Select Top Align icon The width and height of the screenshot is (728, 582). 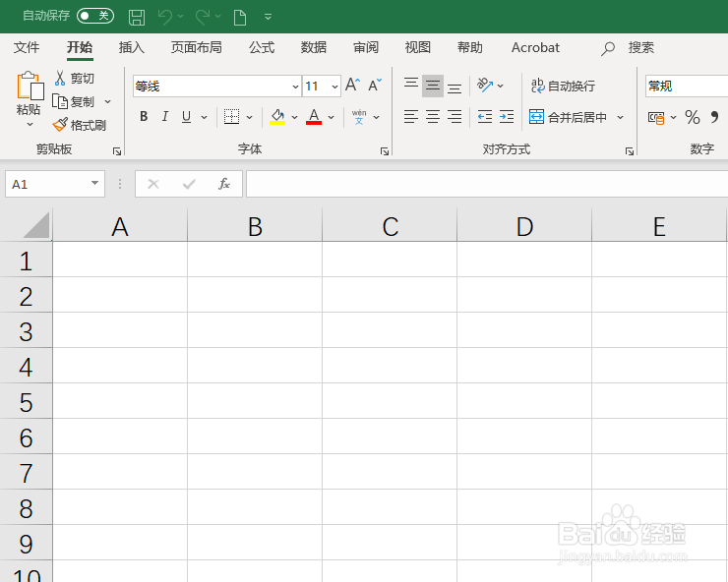tap(411, 86)
